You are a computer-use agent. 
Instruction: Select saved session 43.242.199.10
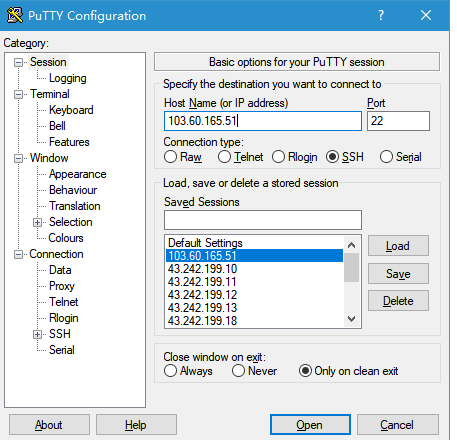(254, 269)
